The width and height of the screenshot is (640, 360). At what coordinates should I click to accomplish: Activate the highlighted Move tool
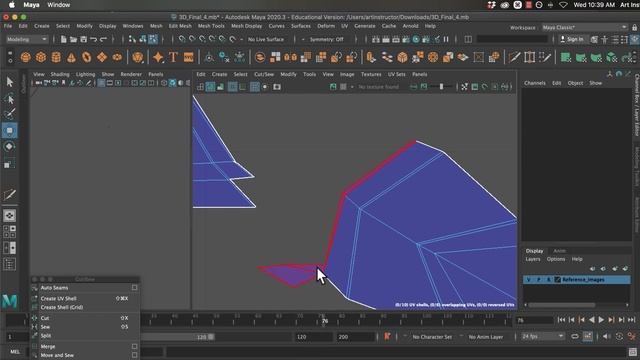point(10,131)
